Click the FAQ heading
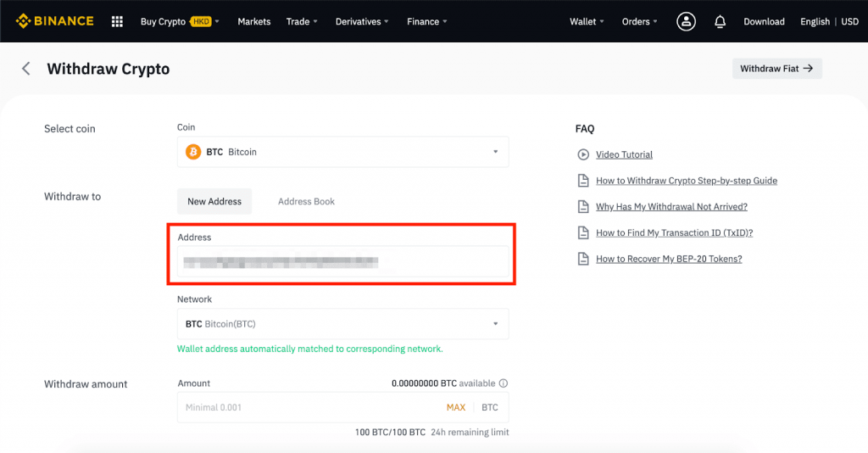The image size is (868, 453). 585,128
